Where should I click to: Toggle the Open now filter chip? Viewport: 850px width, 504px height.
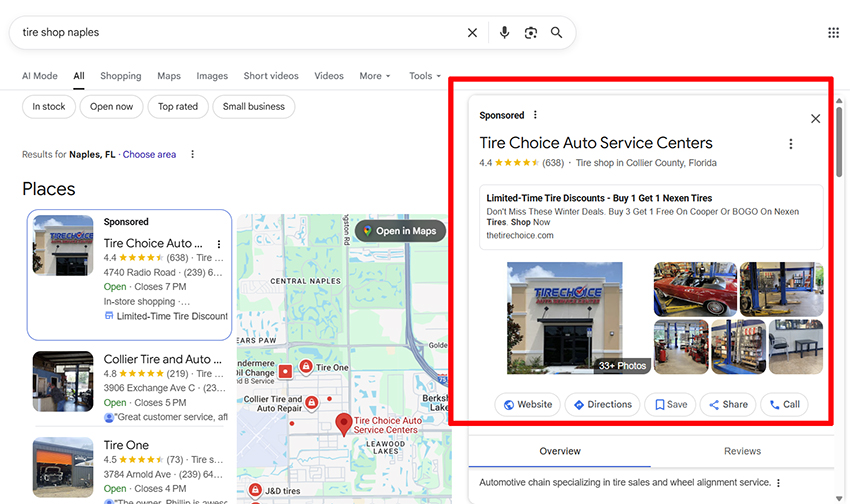pyautogui.click(x=111, y=107)
